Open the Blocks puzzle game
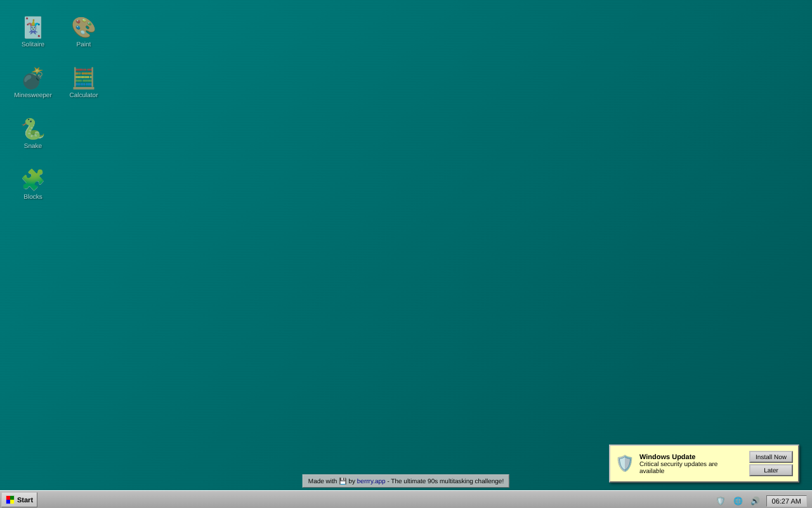Screen dimensions: 812x508 click(x=32, y=180)
